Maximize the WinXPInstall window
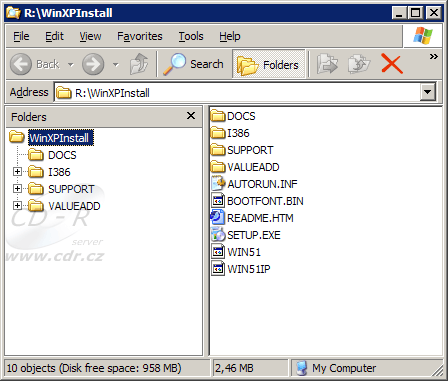Viewport: 448px width, 381px height. coord(415,13)
